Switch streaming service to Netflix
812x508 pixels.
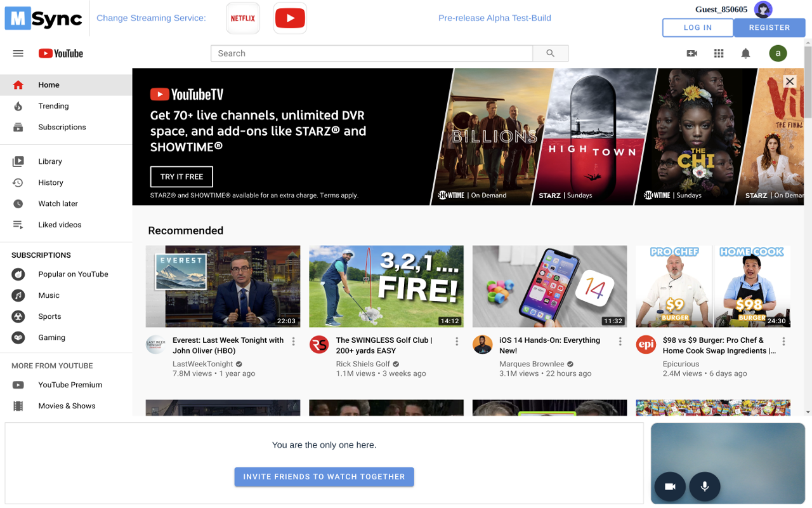pos(243,18)
